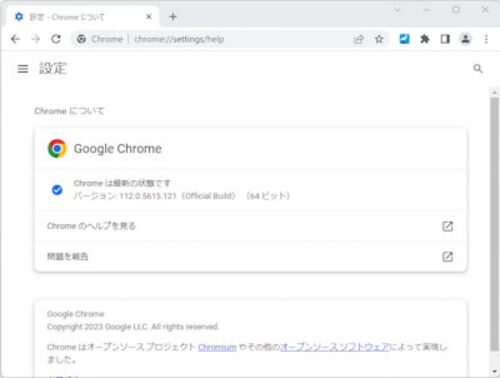
Task: Follow the オープンソースソフトウェア hyperlink
Action: [x=335, y=347]
